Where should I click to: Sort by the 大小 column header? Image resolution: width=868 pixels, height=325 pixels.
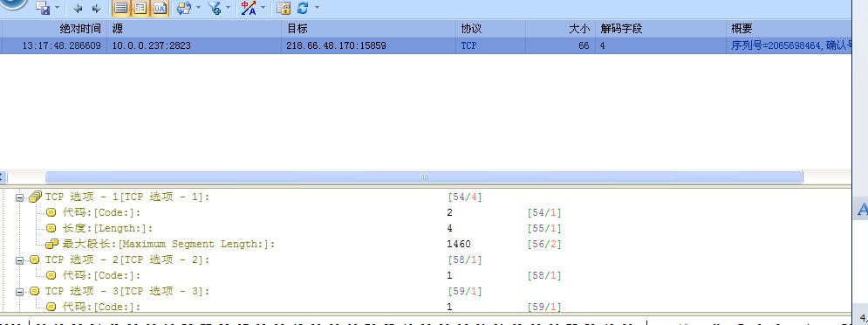pyautogui.click(x=560, y=28)
